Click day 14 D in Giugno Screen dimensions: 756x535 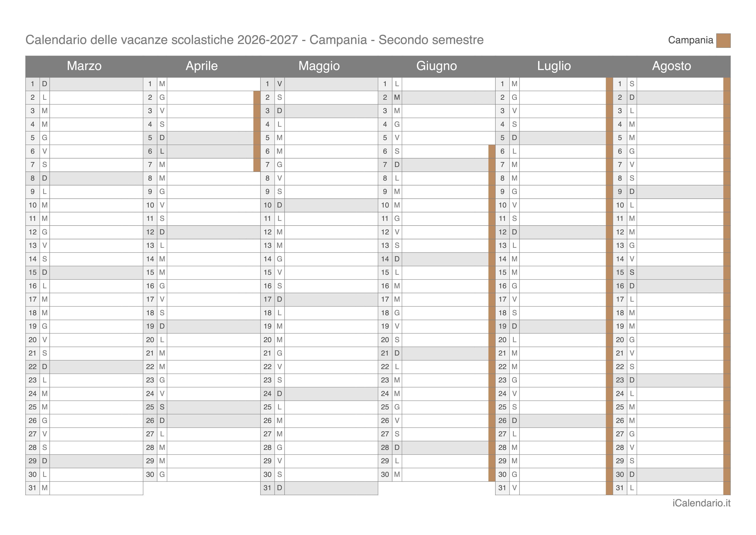click(x=436, y=259)
